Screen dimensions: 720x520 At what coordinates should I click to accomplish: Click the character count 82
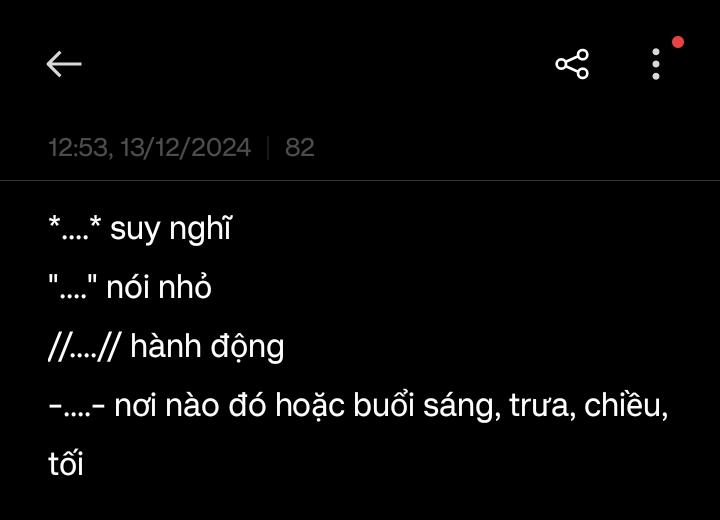tap(300, 148)
